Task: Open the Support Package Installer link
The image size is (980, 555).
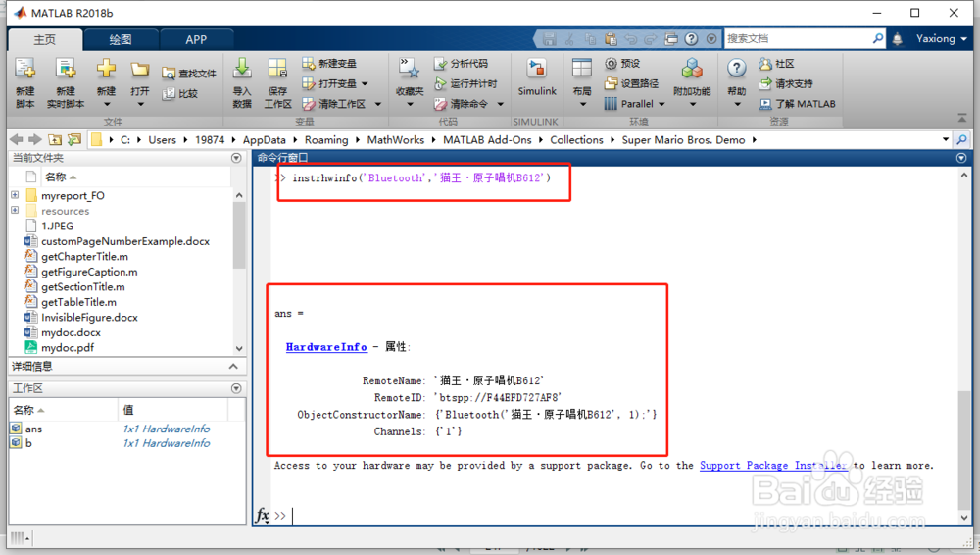Action: click(772, 465)
